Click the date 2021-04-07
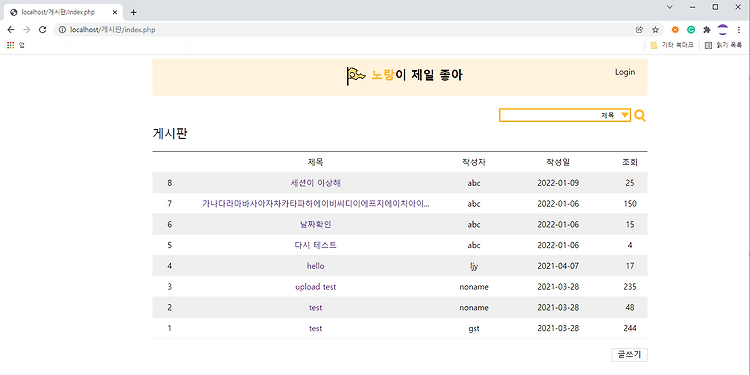750x375 pixels. coord(558,266)
